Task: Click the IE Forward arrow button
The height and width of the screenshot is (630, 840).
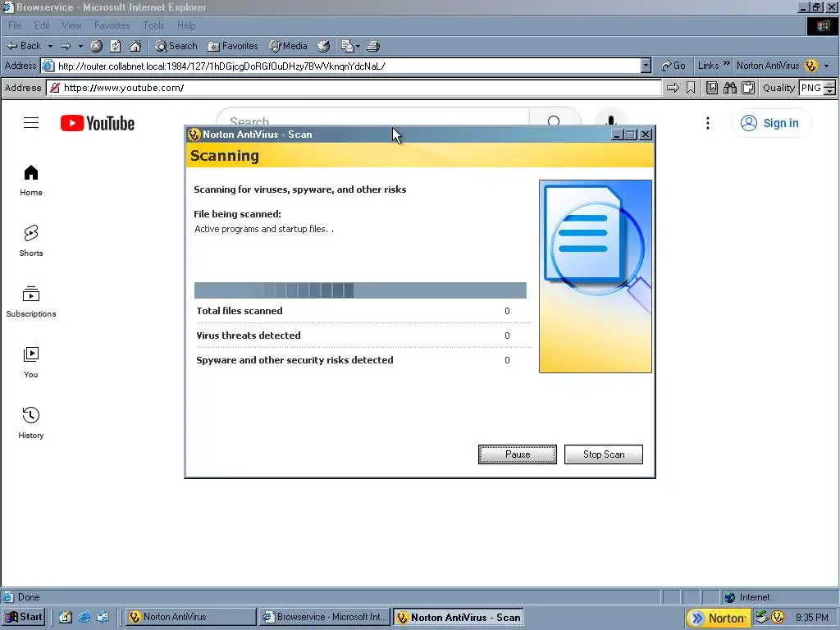Action: (x=66, y=46)
